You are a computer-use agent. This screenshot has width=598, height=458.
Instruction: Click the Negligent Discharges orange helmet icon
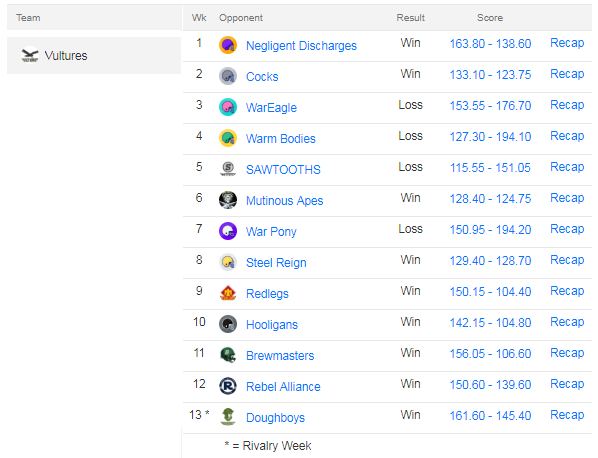(228, 45)
